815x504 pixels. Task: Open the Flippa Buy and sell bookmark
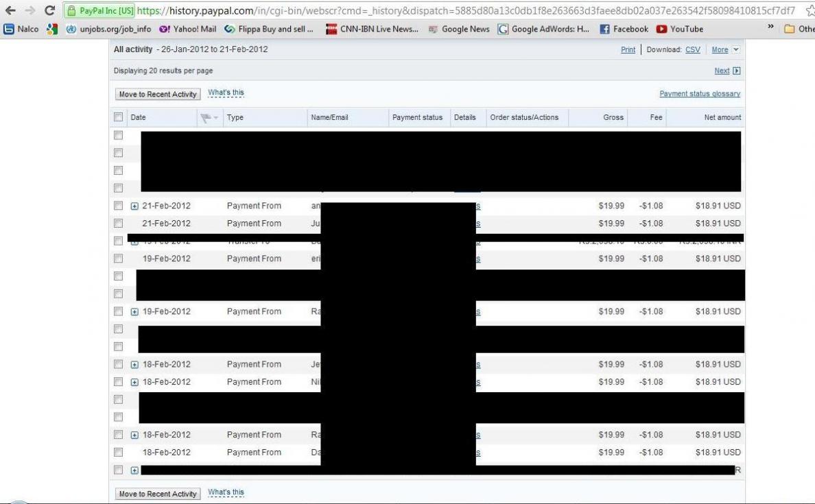tap(269, 29)
